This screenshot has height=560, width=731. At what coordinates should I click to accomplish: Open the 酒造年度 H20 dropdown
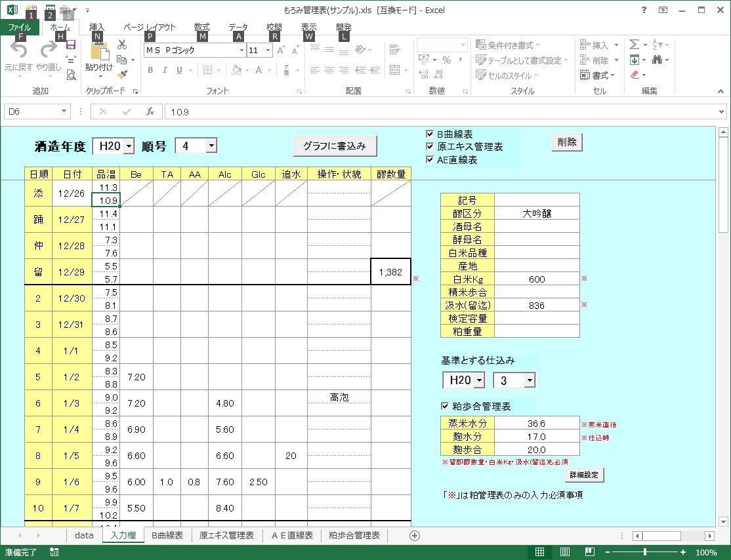(x=129, y=146)
